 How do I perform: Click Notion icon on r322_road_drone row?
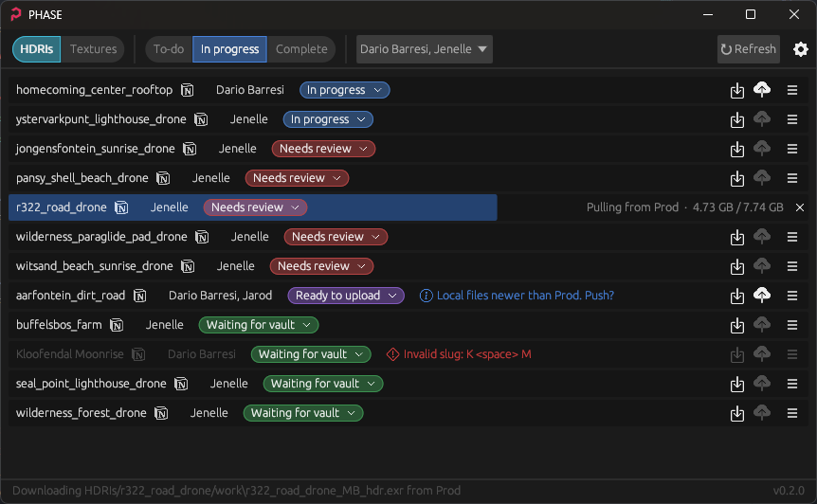[x=121, y=207]
